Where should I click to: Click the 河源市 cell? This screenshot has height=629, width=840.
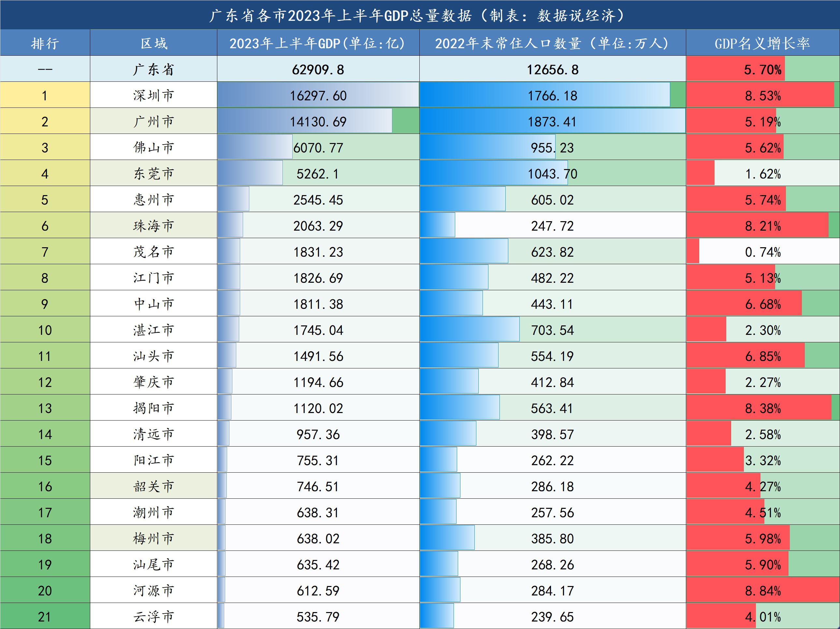click(x=153, y=590)
